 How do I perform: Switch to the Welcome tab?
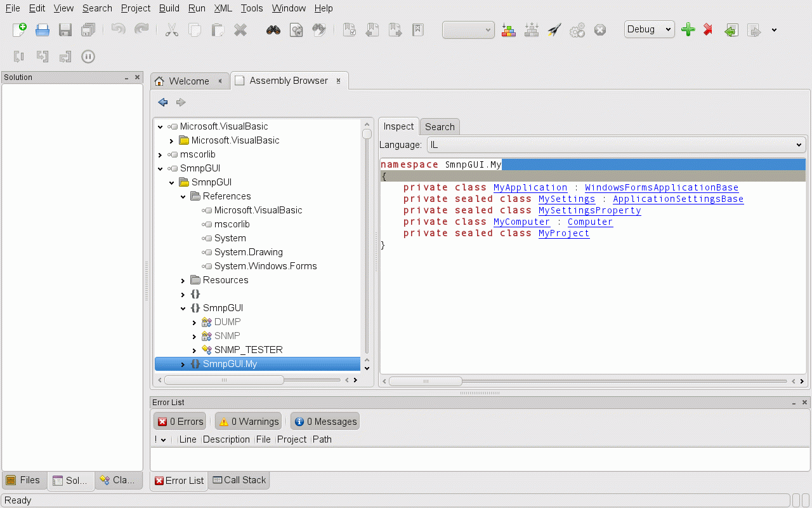[189, 81]
